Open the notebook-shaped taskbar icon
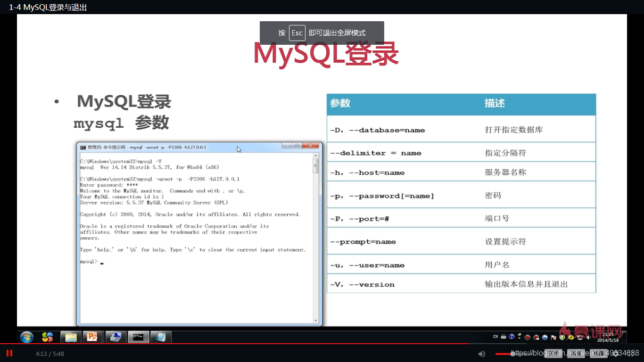Viewport: 644px width, 362px height. click(x=161, y=337)
